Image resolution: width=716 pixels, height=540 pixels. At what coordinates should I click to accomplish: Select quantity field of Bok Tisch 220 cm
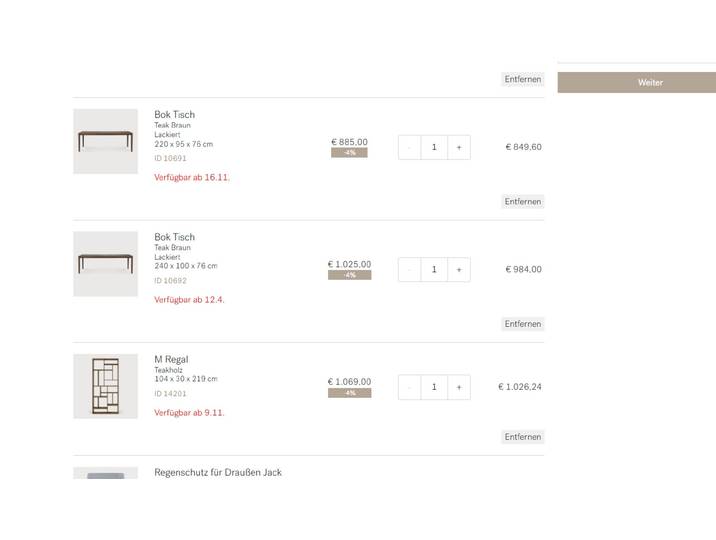434,147
